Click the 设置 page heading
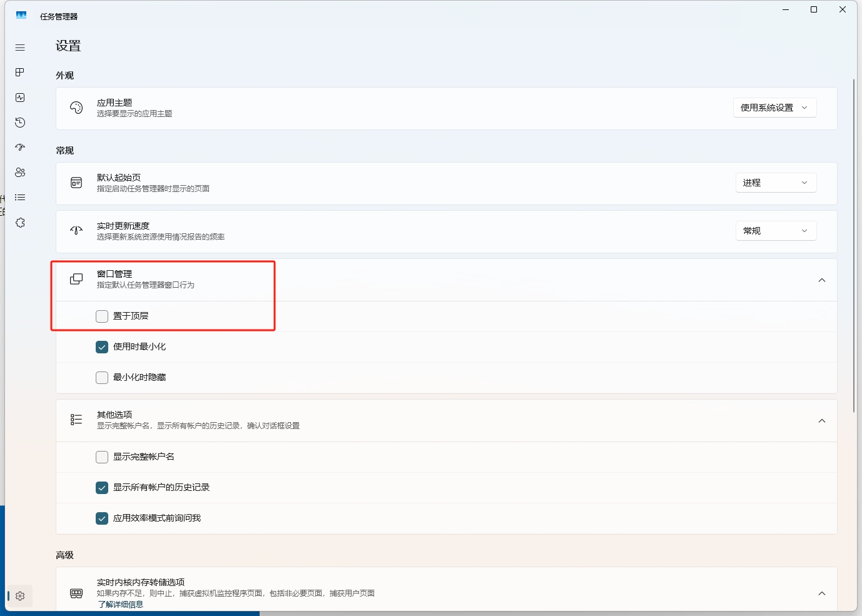862x616 pixels. tap(68, 46)
